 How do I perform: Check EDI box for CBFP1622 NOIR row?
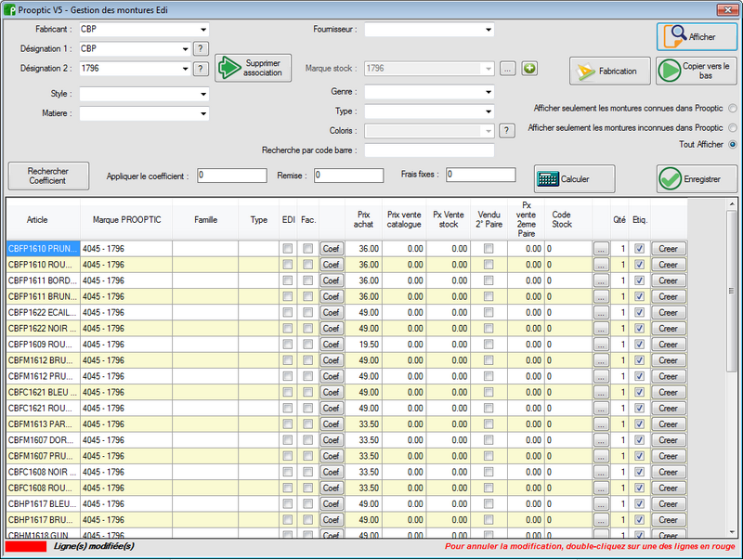pos(288,329)
